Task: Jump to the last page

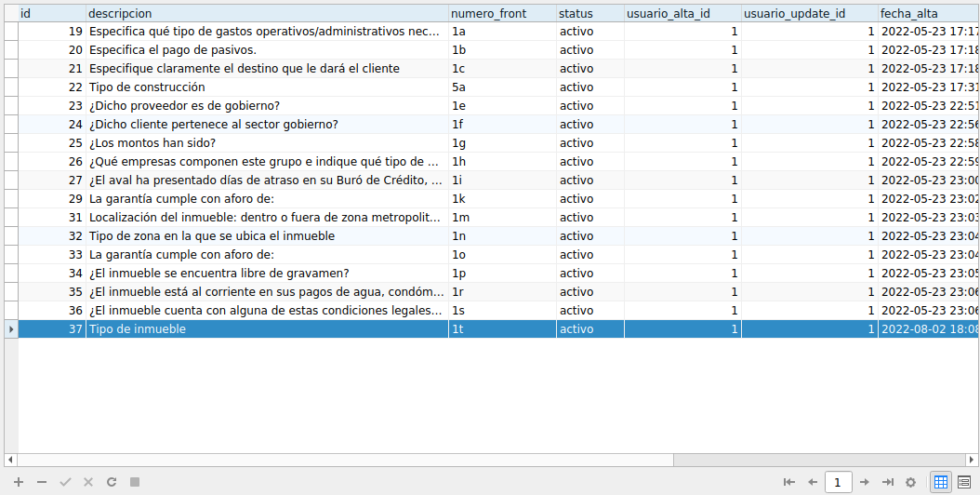Action: click(x=888, y=482)
